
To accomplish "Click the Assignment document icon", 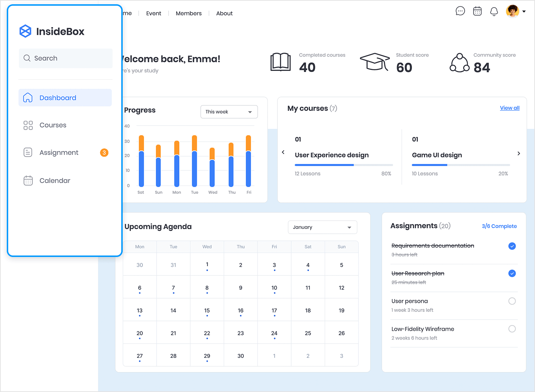I will pyautogui.click(x=28, y=153).
